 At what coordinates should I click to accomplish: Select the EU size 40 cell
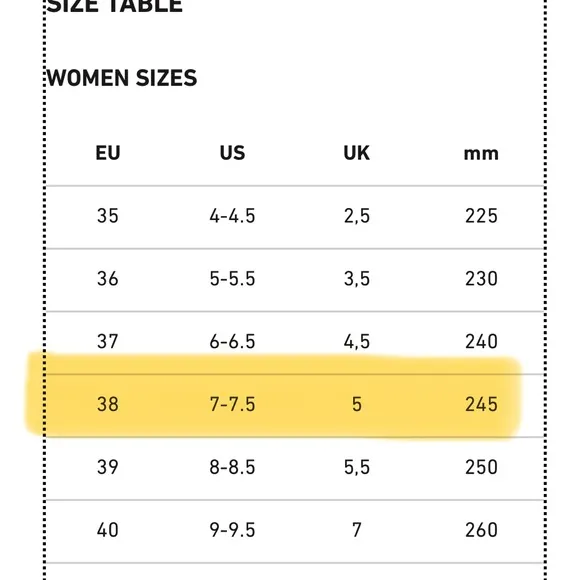point(108,530)
